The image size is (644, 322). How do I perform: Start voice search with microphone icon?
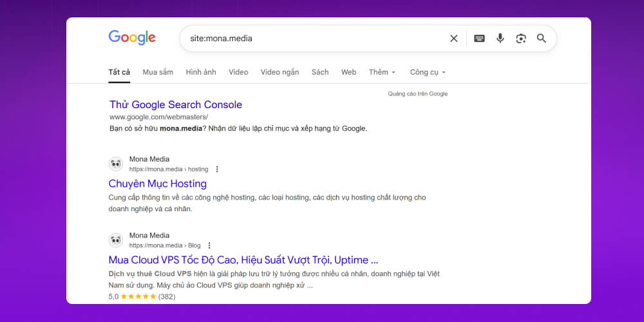(x=500, y=39)
